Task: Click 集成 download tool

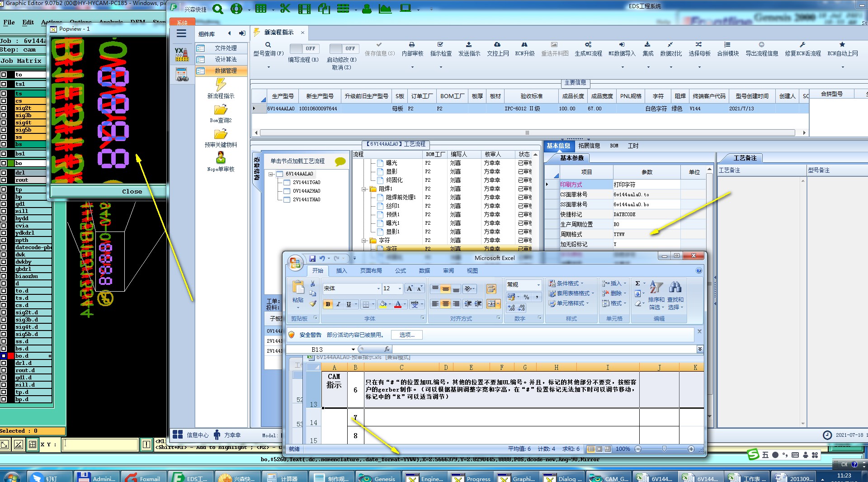Action: click(648, 49)
